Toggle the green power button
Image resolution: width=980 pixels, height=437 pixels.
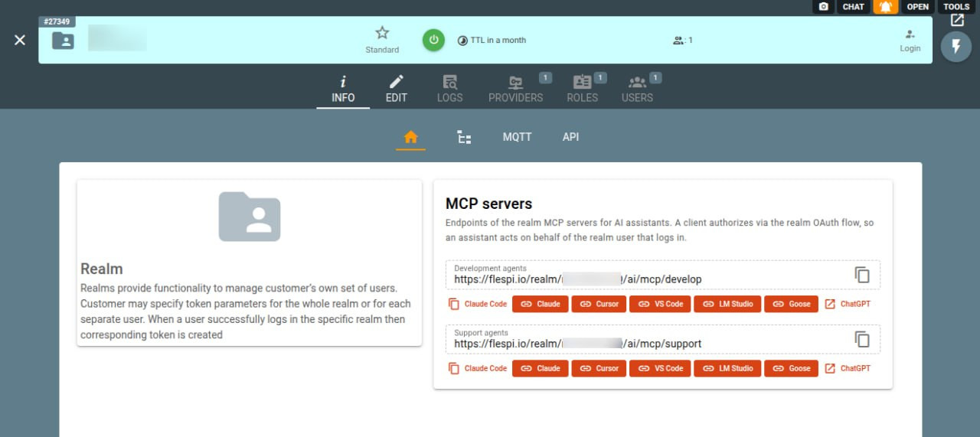point(433,40)
